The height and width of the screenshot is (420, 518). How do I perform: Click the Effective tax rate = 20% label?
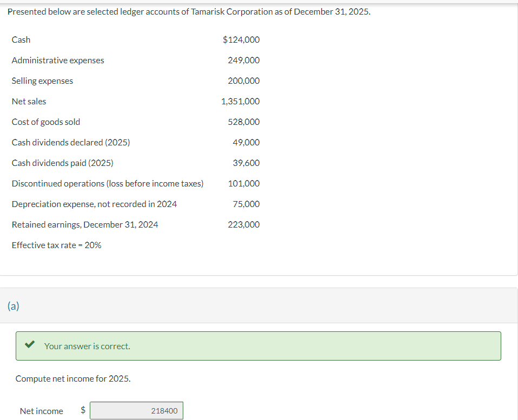click(56, 245)
